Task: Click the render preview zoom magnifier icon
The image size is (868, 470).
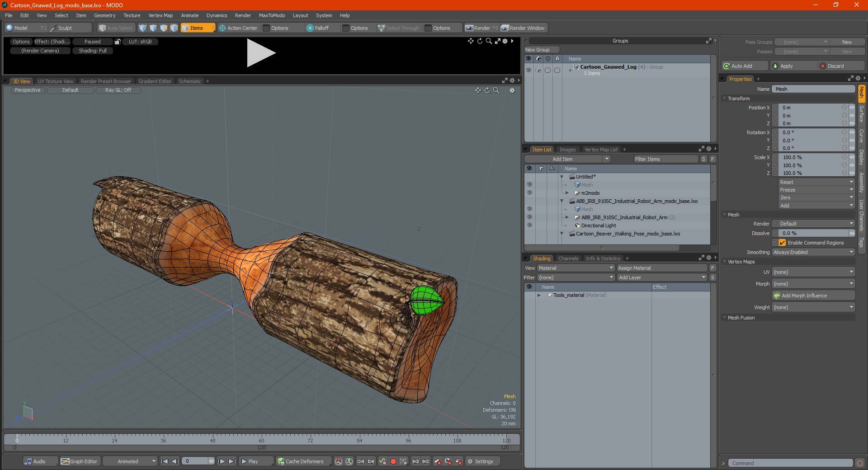Action: coord(489,41)
